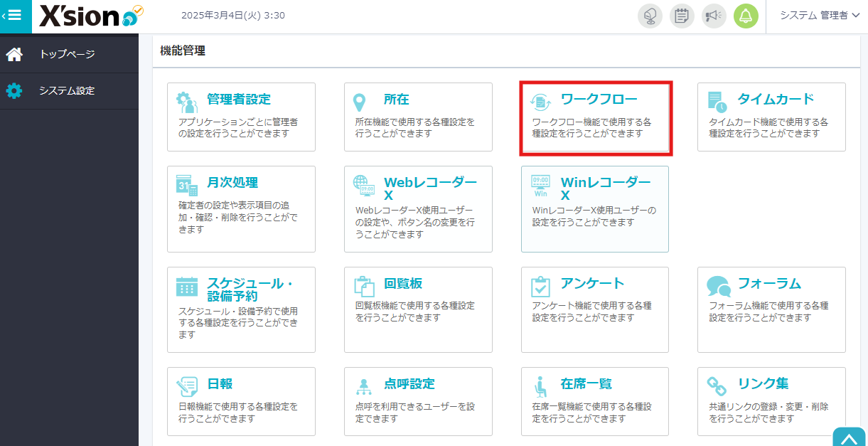Image resolution: width=868 pixels, height=446 pixels.
Task: Open the 月次処理 heading
Action: point(232,183)
